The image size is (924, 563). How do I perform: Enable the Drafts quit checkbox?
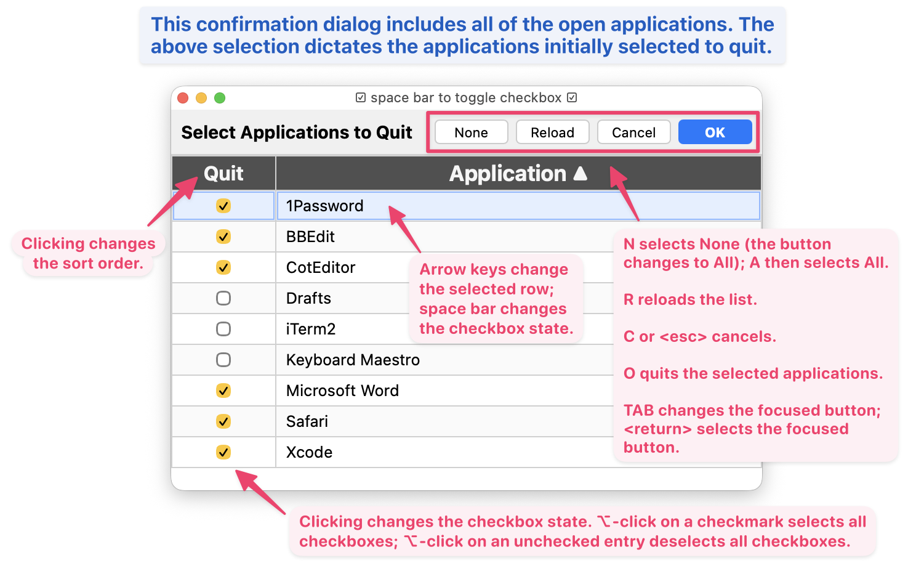(x=223, y=298)
